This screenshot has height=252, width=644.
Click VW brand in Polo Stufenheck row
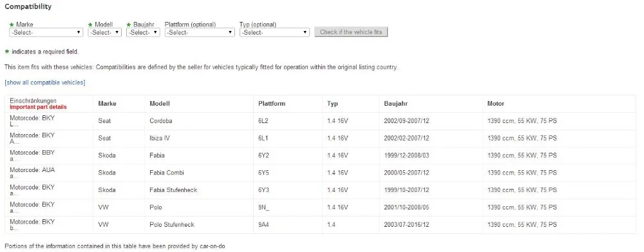[104, 224]
